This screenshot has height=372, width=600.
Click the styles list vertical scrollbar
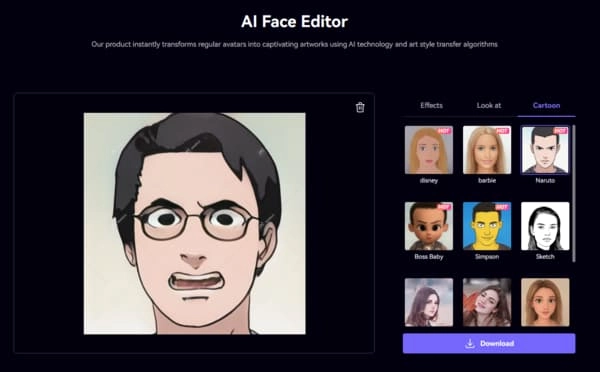574,193
